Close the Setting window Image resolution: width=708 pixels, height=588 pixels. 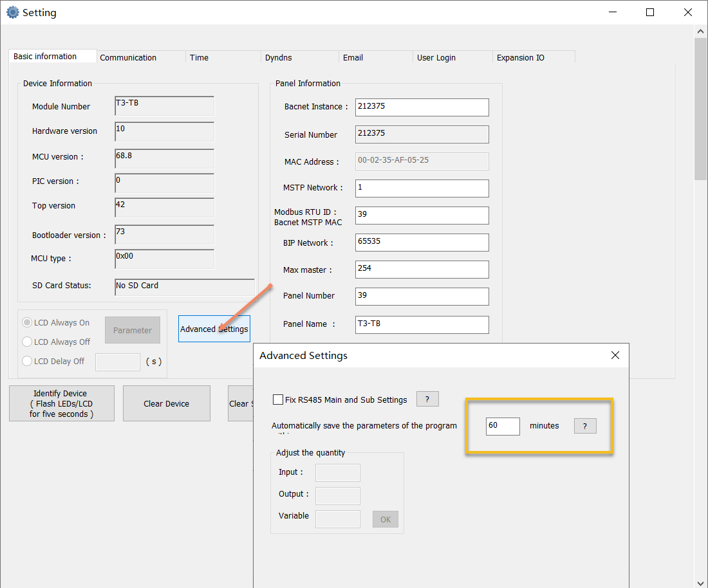[x=687, y=12]
